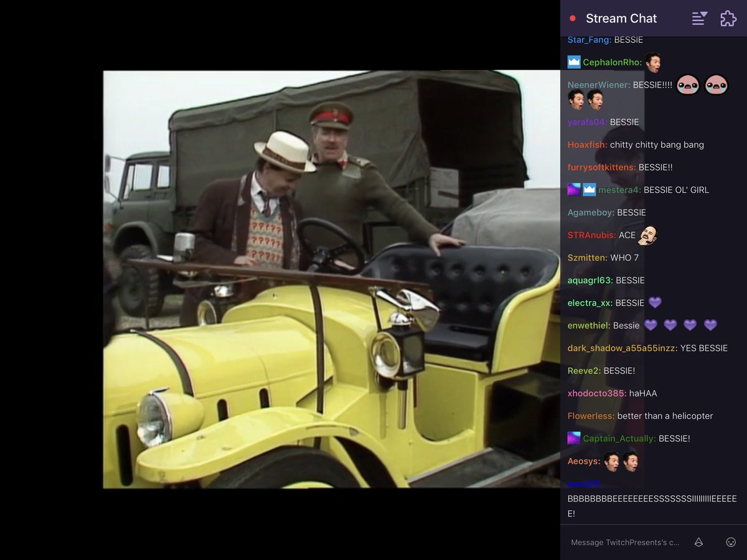Select Reeve2's "BESSIE!" message text
Viewport: 747px width, 560px height.
619,371
